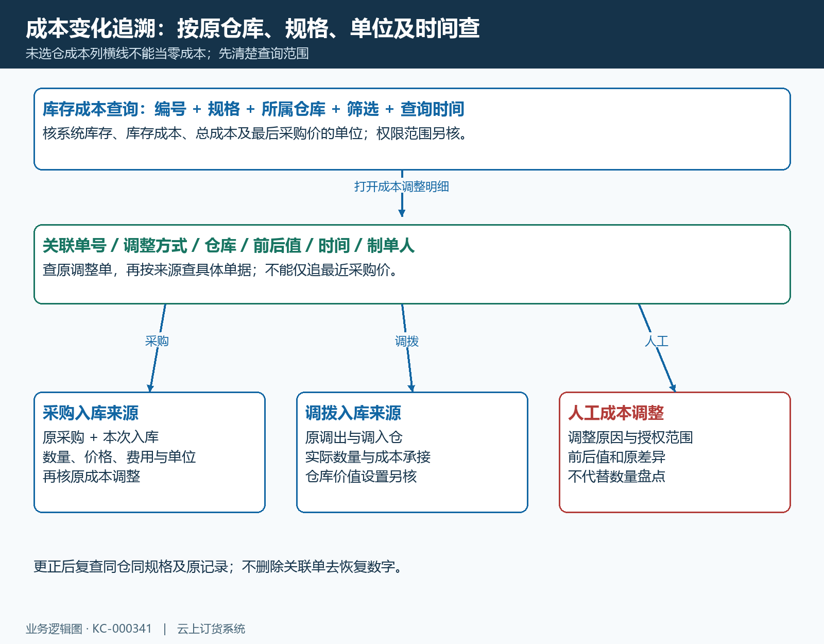Click text '核系统库存、库存成本、总成本及最后采购价的单位；权限范围另核。'
The image size is (824, 644).
(257, 133)
